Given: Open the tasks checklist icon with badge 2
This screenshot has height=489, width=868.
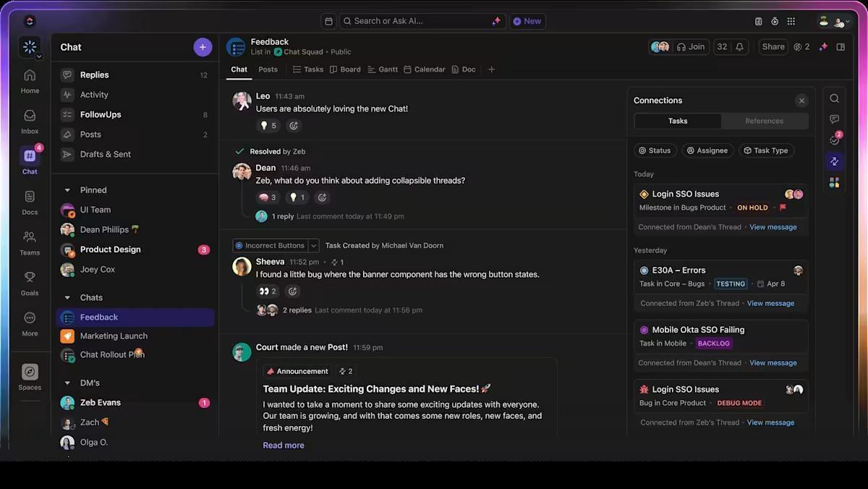Looking at the screenshot, I should pos(834,140).
